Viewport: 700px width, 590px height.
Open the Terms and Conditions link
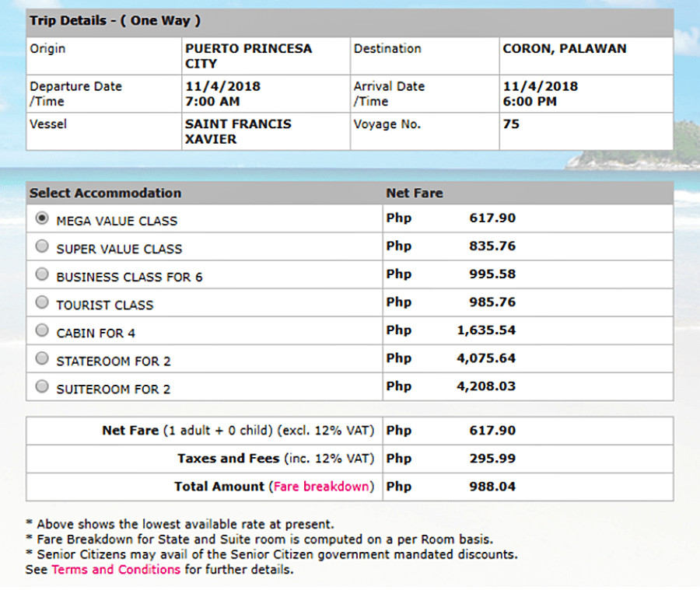(116, 570)
